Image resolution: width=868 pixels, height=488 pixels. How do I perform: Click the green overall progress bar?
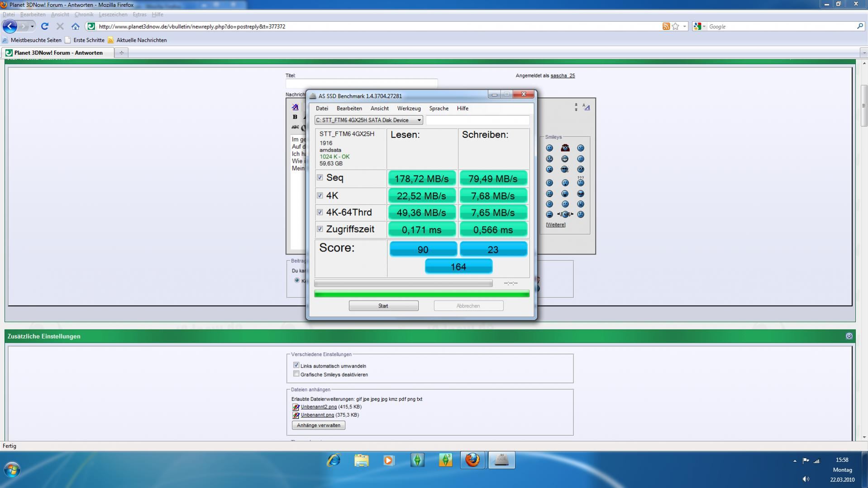click(422, 294)
